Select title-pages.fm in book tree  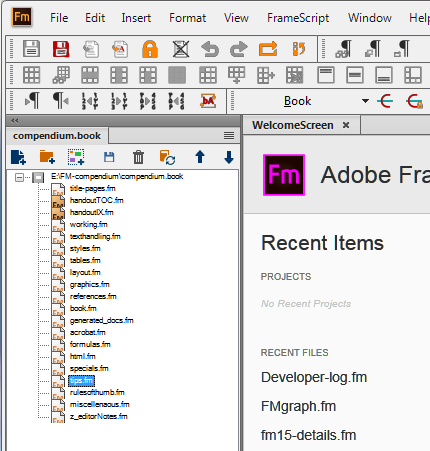click(x=93, y=189)
